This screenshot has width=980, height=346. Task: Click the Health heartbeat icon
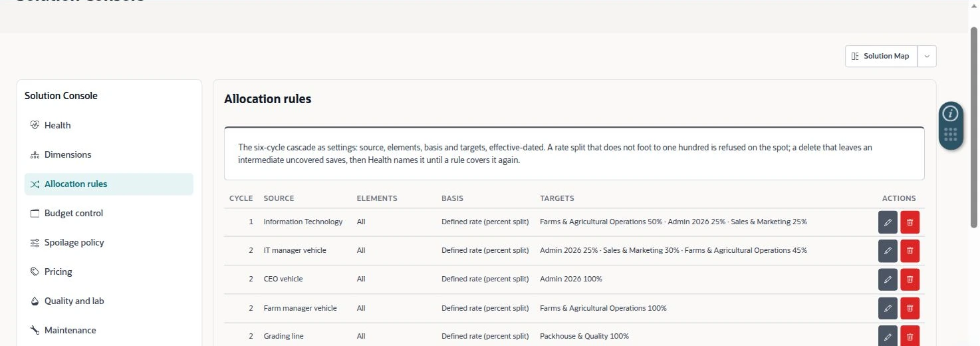(35, 125)
